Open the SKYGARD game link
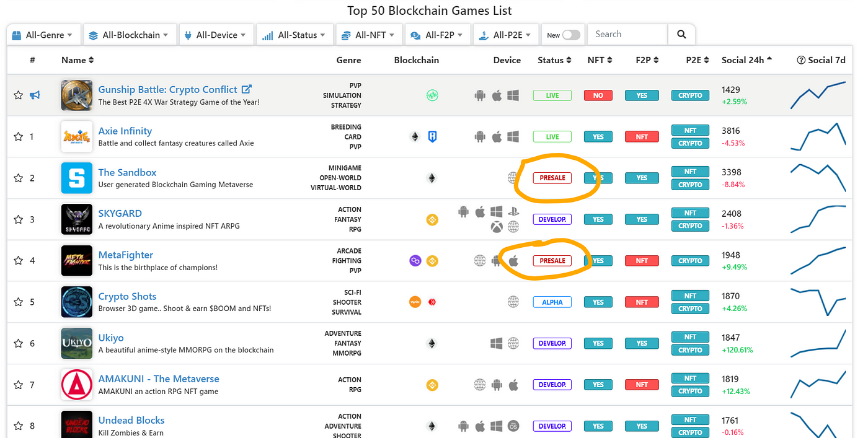868x438 pixels. [120, 213]
